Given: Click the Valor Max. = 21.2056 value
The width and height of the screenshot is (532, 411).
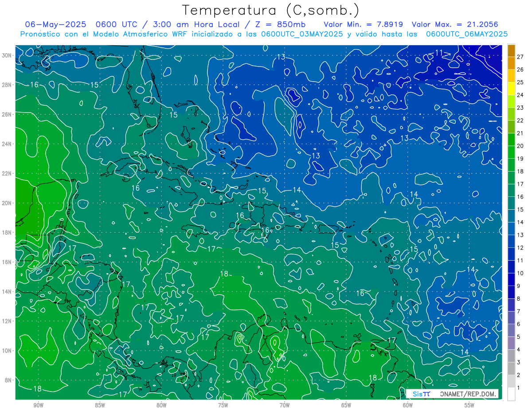Looking at the screenshot, I should 455,24.
